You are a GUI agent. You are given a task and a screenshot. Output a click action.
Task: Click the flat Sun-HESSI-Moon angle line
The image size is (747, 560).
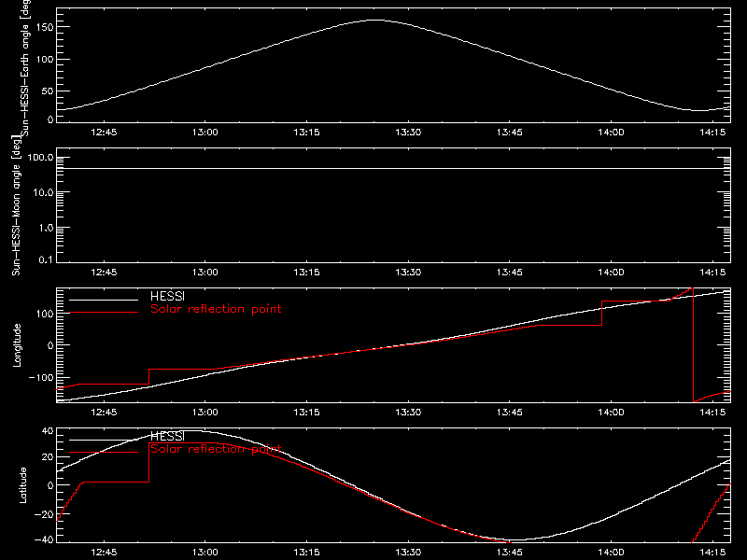tap(393, 169)
